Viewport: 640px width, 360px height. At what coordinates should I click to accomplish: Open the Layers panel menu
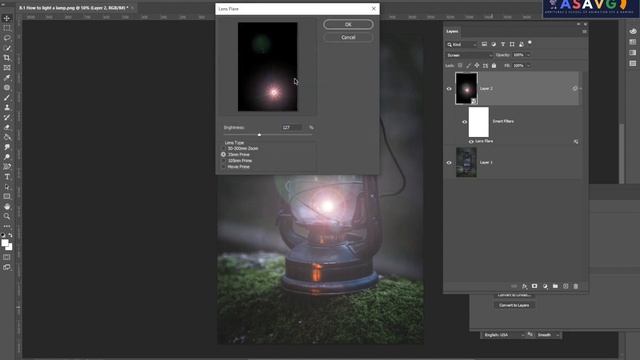584,31
